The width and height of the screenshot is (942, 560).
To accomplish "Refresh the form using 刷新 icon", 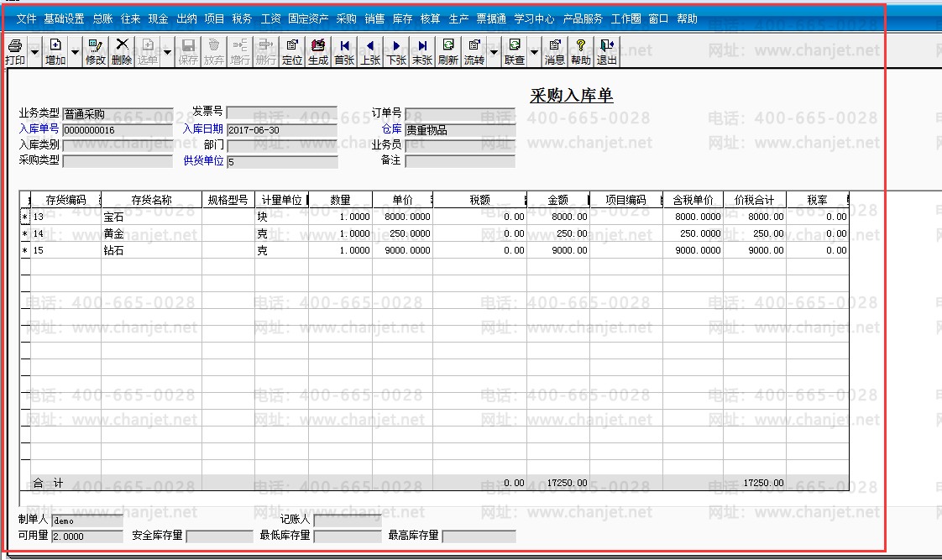I will (448, 51).
